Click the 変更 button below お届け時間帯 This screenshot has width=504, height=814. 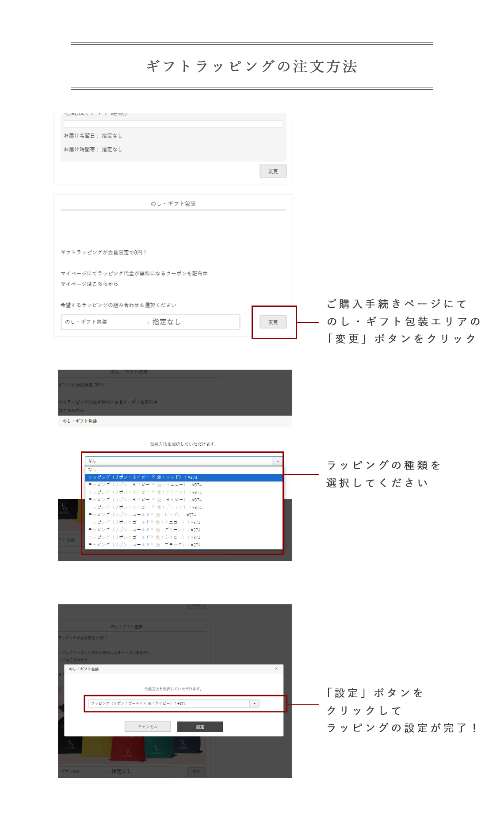(x=273, y=171)
